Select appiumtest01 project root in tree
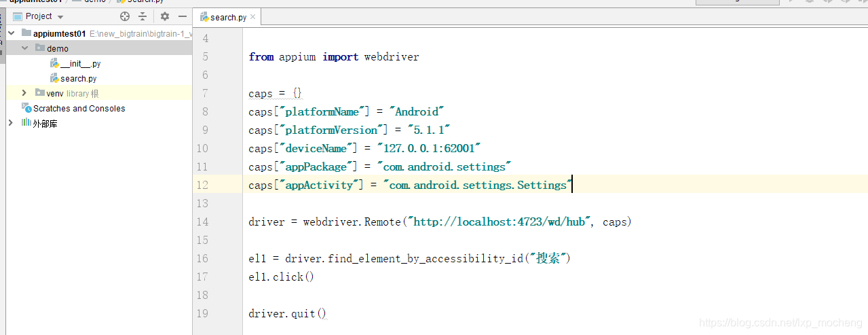Screen dimensions: 868x335 pyautogui.click(x=59, y=33)
